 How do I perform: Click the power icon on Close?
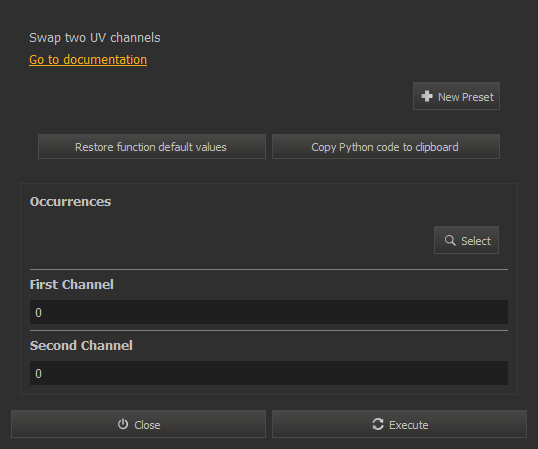coord(123,424)
